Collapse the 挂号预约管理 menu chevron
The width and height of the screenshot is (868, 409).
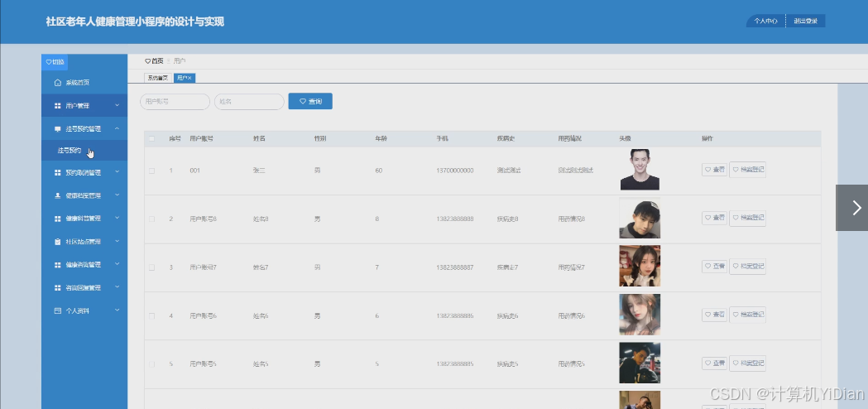point(117,128)
